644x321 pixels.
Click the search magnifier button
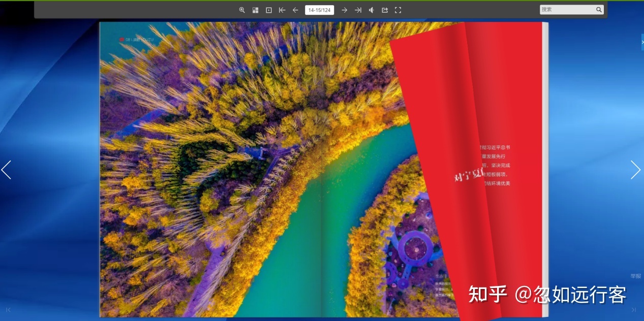coord(599,10)
